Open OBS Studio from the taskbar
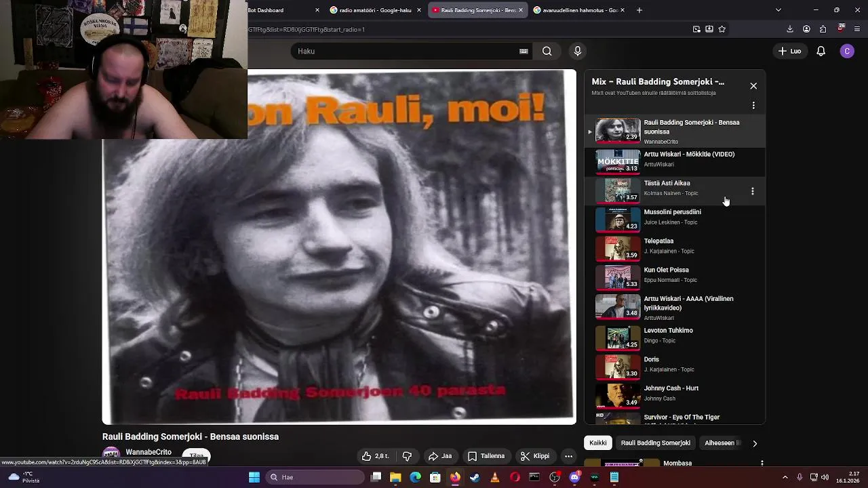The image size is (868, 488). [555, 477]
